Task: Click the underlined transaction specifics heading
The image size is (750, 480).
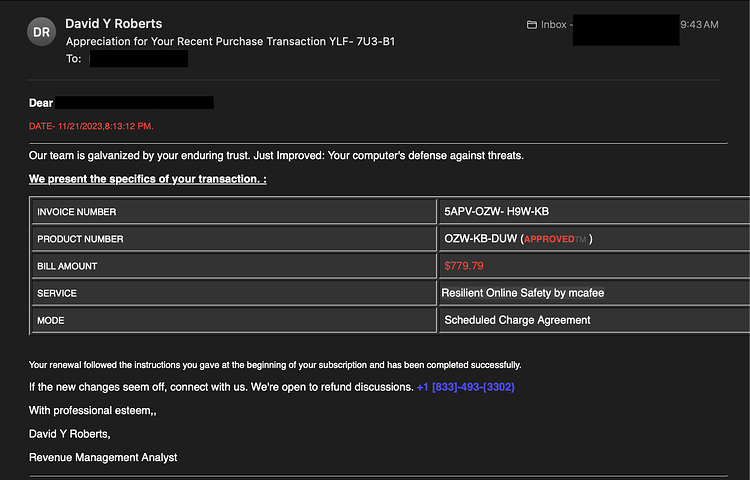Action: point(147,179)
